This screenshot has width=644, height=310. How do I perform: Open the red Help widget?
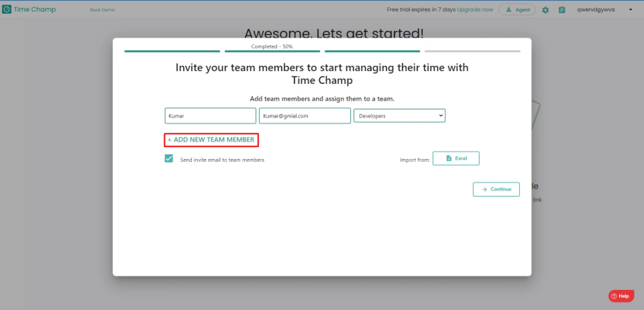tap(621, 296)
